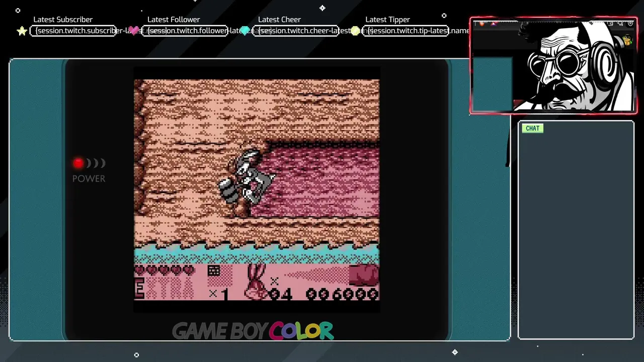The height and width of the screenshot is (362, 644).
Task: Click the grid item icon in game HUD
Action: 214,270
